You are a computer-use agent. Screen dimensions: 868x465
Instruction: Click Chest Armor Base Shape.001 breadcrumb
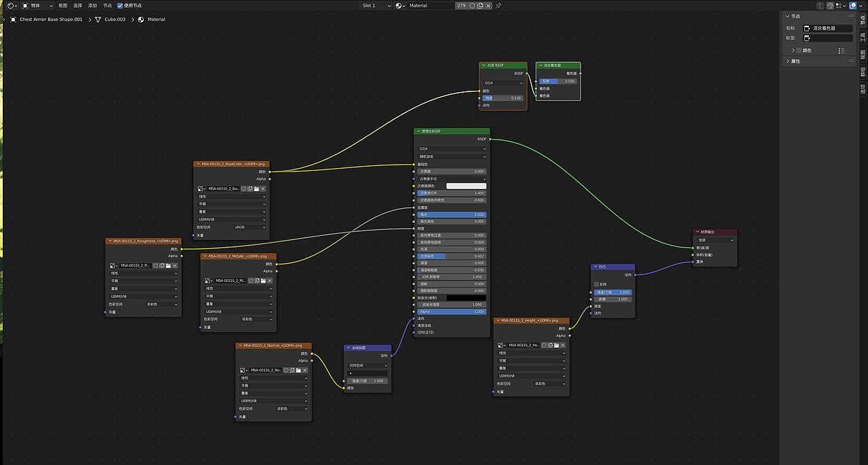coord(51,20)
